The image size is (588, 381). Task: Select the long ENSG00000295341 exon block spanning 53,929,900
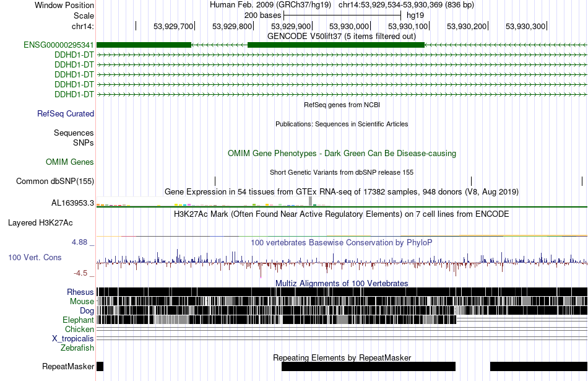click(336, 45)
